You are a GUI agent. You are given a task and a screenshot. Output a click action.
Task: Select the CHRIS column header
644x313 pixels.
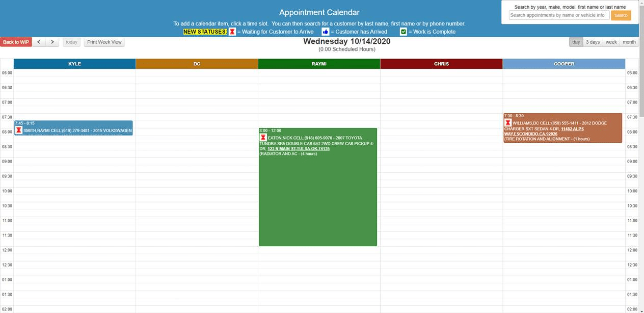[441, 64]
